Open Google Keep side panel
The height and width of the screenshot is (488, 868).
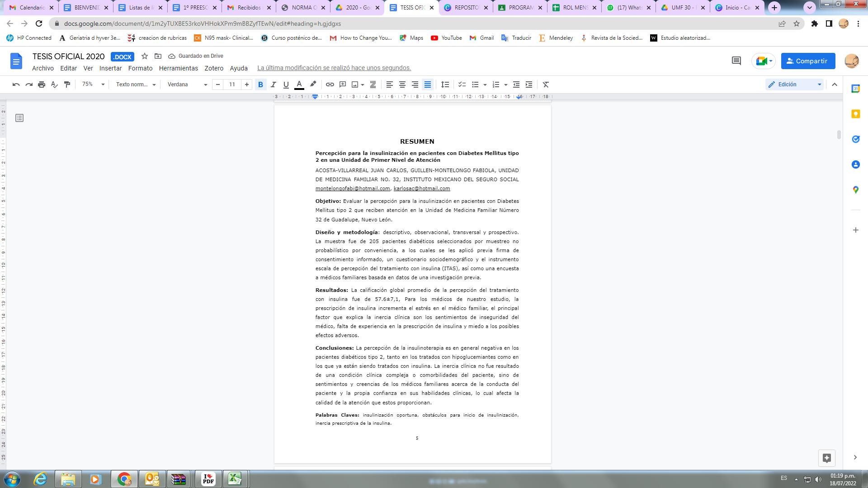pos(855,114)
